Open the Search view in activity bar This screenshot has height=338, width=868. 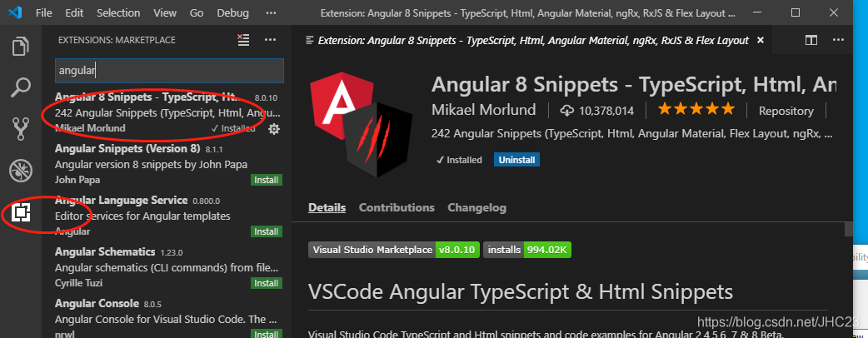[x=21, y=87]
